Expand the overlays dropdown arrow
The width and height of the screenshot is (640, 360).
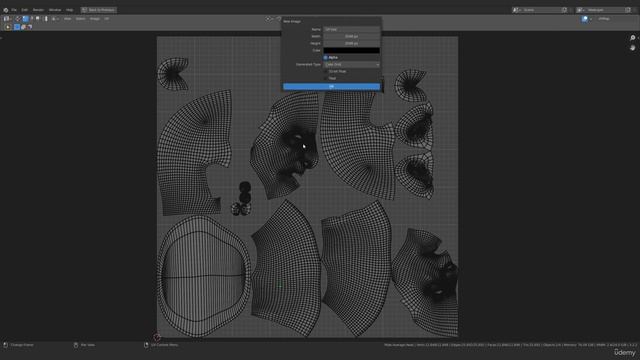(x=591, y=19)
